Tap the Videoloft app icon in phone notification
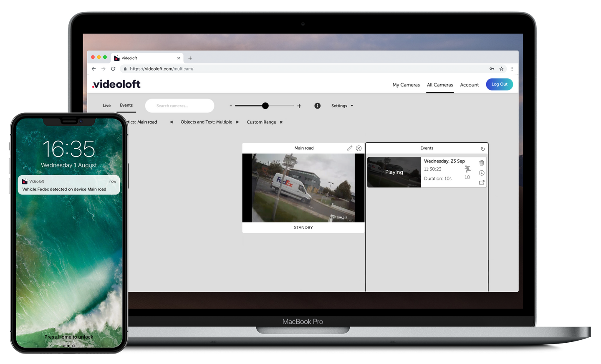This screenshot has height=364, width=601. [x=25, y=181]
